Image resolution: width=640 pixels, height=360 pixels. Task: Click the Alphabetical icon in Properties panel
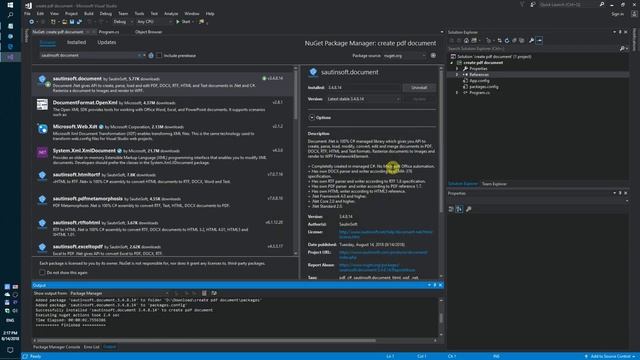click(x=459, y=209)
